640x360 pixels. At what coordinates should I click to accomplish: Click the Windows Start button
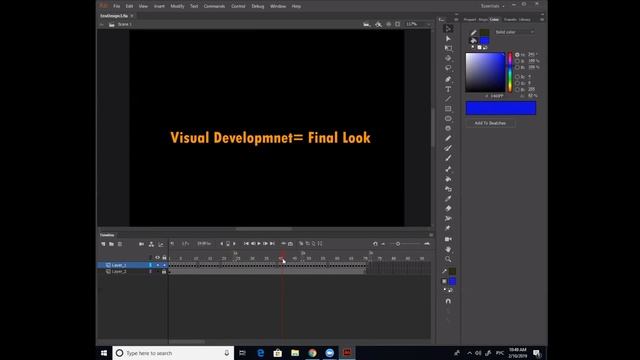pyautogui.click(x=104, y=353)
